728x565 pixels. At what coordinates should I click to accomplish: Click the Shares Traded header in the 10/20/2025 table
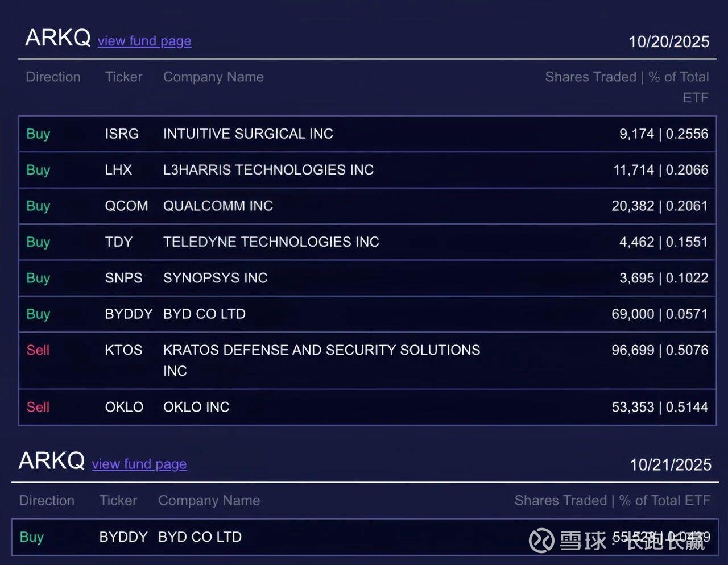click(627, 87)
